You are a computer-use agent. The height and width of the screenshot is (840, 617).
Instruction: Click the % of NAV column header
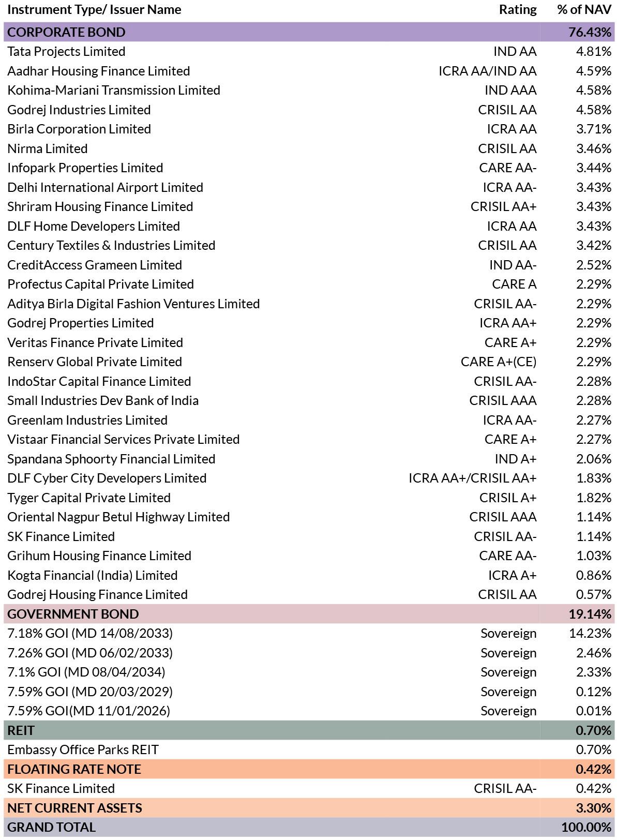584,10
